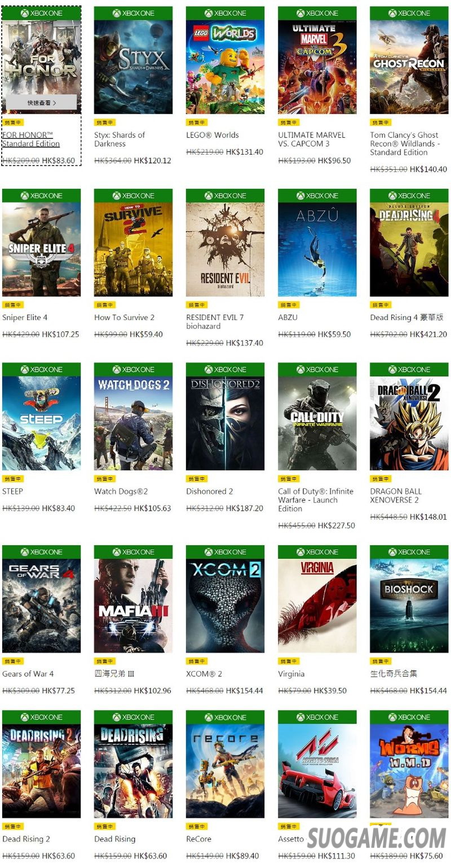Open the Styx: Shards of Darkness cover
This screenshot has height=868, width=451.
133,67
